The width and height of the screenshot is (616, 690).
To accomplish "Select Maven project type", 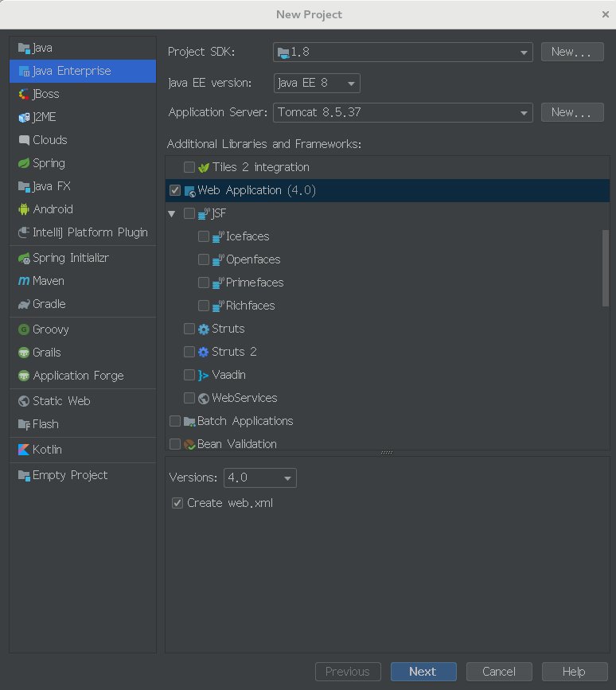I will pyautogui.click(x=83, y=281).
